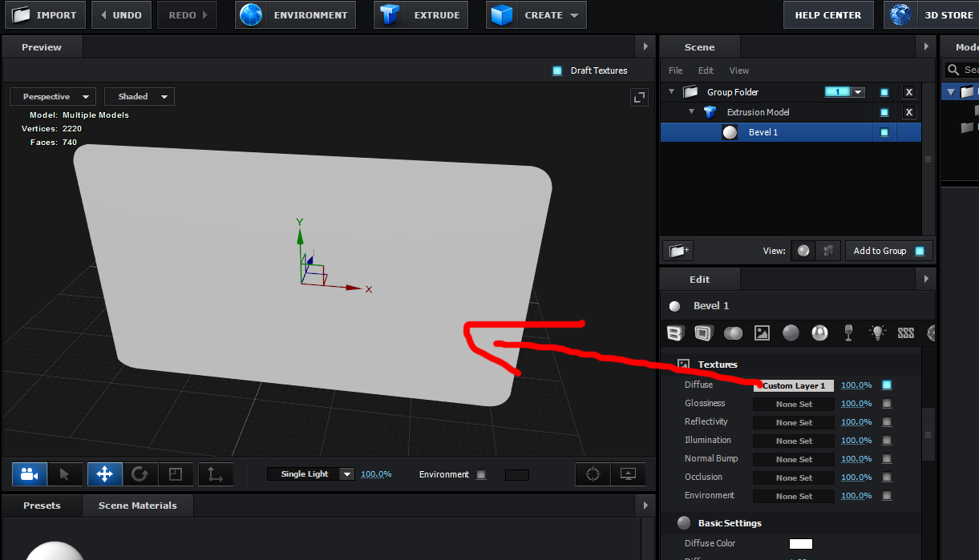Image resolution: width=979 pixels, height=560 pixels.
Task: Enable the Reflectivity texture checkbox
Action: (887, 422)
